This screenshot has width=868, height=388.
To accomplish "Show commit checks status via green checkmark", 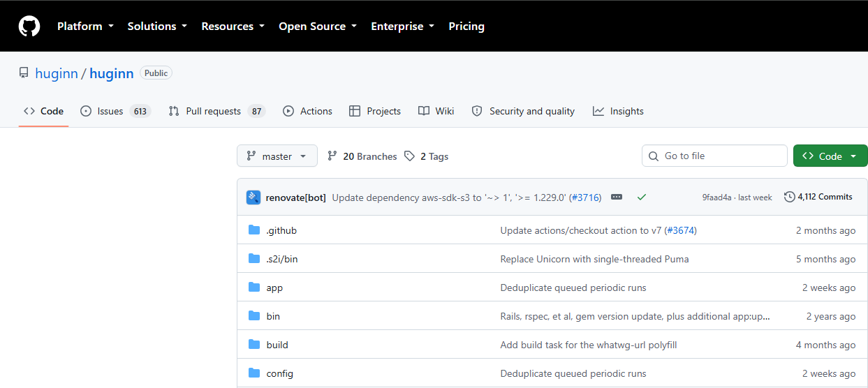I will [642, 197].
